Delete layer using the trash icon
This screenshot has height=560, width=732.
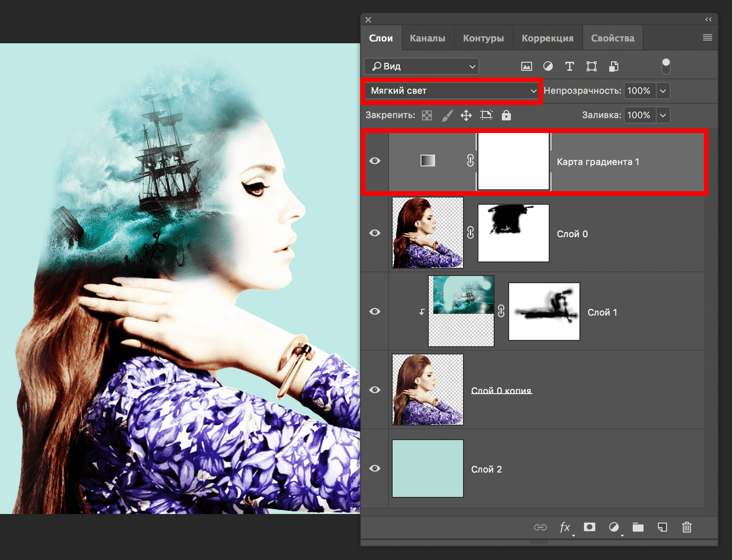click(x=687, y=527)
